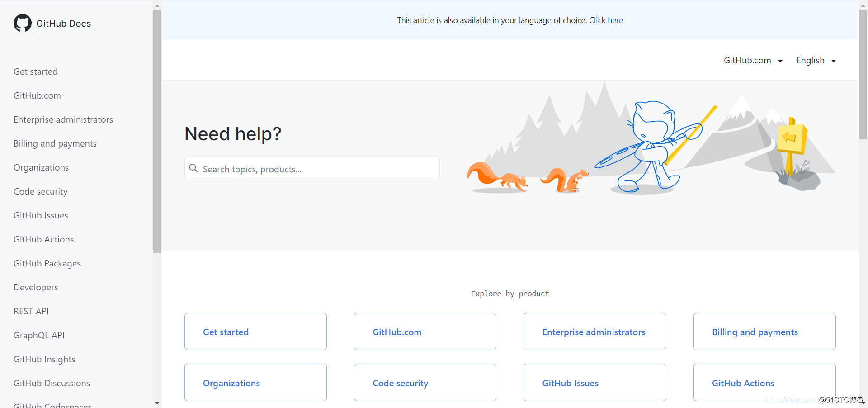Select Organizations in the sidebar

pyautogui.click(x=41, y=167)
